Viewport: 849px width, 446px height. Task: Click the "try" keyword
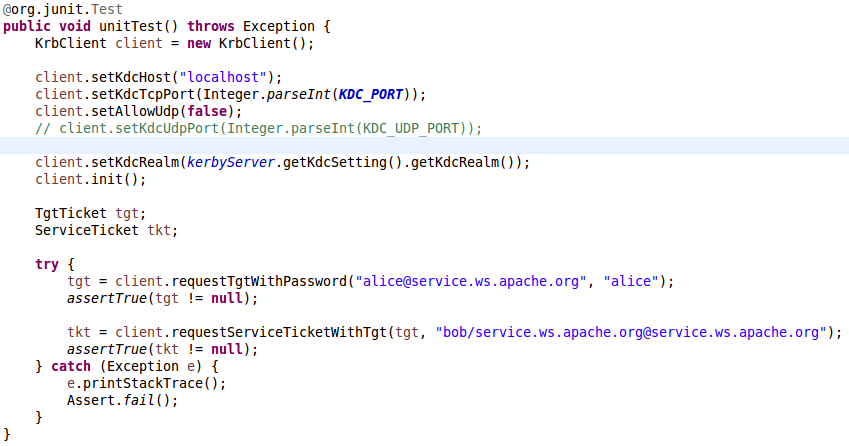click(x=47, y=264)
